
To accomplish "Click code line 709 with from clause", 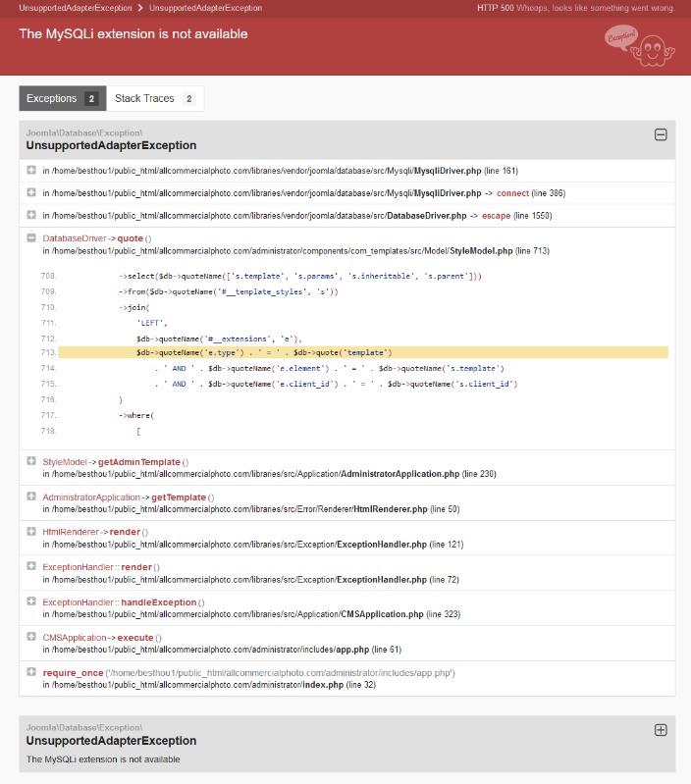I will coord(229,291).
